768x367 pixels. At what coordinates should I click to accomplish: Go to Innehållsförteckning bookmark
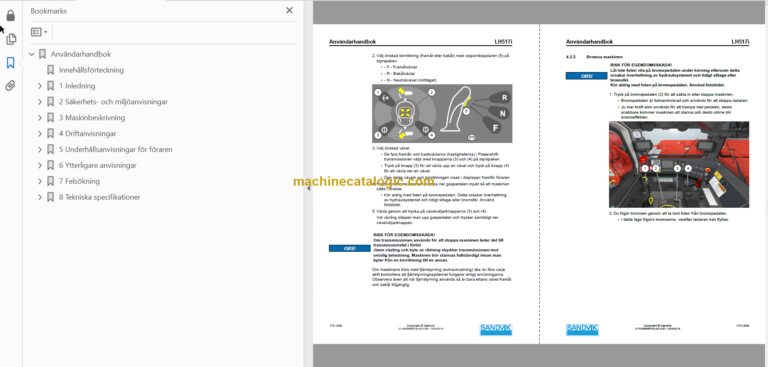[x=92, y=70]
